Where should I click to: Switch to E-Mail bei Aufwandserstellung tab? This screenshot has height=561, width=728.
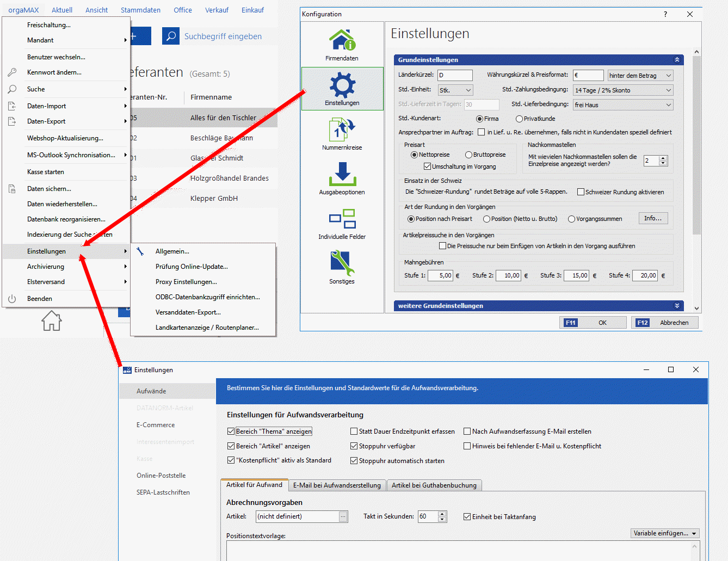tap(337, 485)
